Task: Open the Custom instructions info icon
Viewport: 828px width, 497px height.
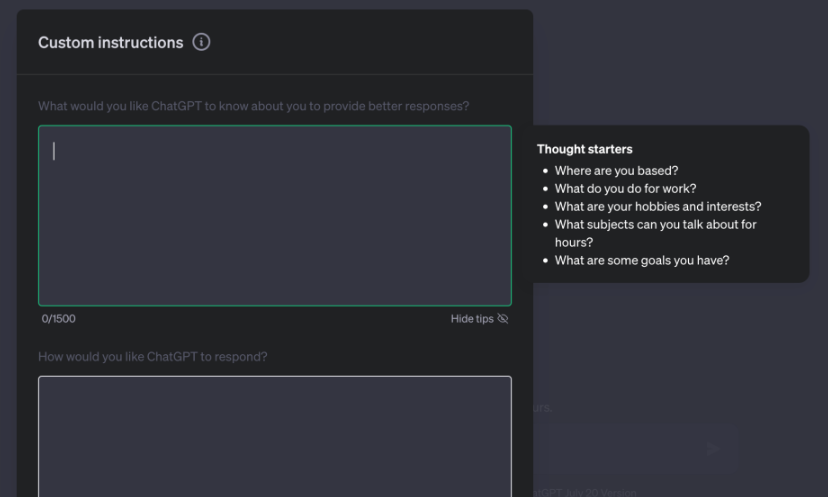Action: click(201, 42)
